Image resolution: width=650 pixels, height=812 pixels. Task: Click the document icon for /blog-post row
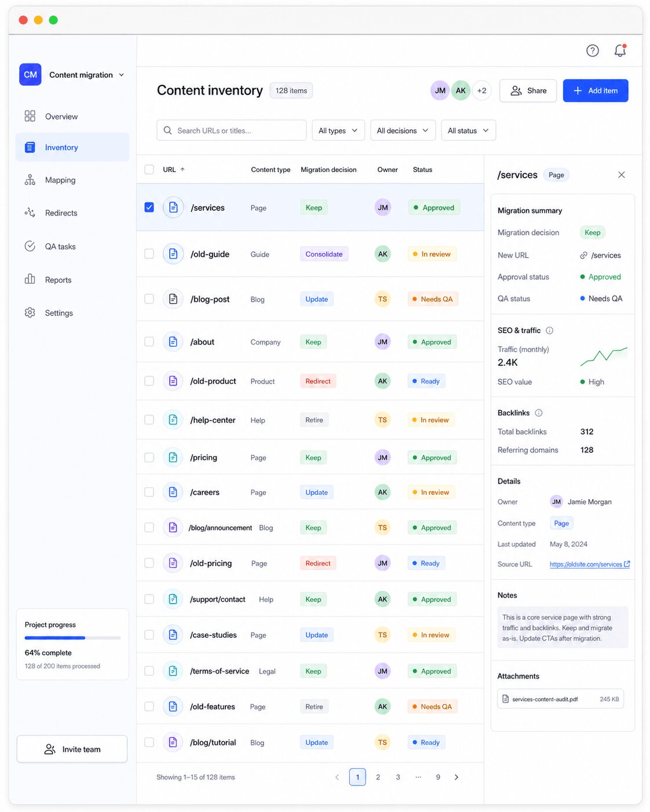click(173, 299)
